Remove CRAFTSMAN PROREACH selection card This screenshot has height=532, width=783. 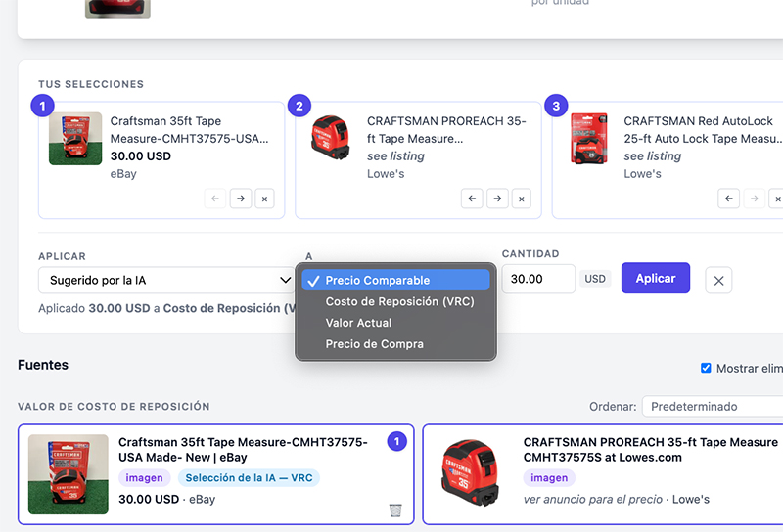[522, 199]
